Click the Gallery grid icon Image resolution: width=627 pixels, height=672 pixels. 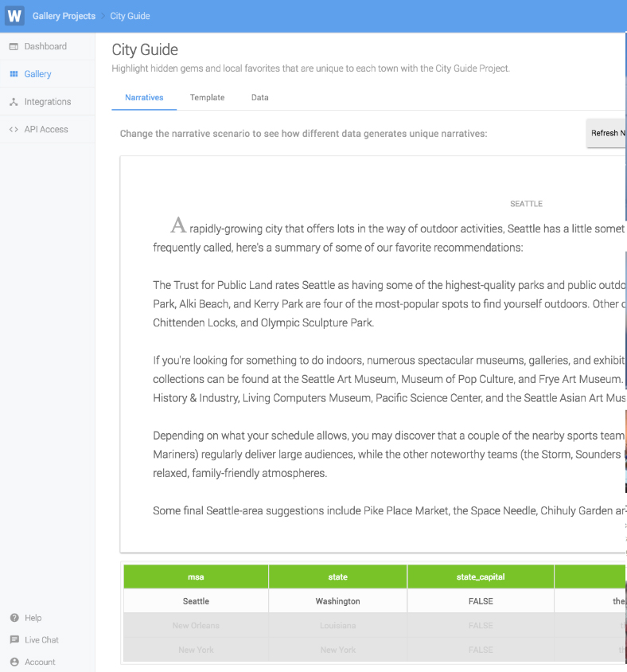[x=14, y=74]
